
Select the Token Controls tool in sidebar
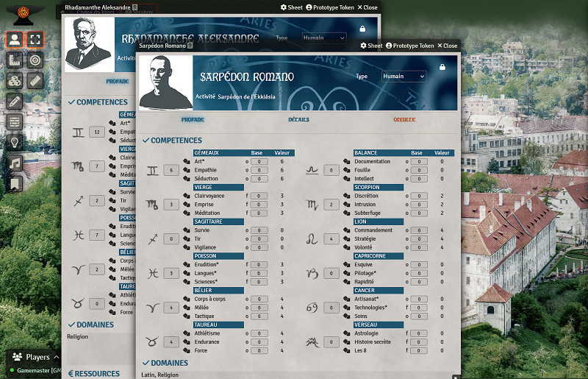(x=14, y=40)
